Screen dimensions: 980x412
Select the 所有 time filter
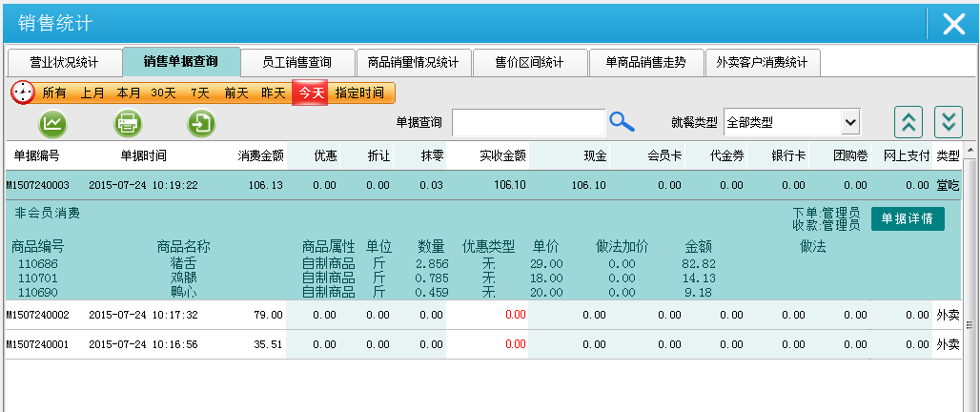[x=54, y=93]
